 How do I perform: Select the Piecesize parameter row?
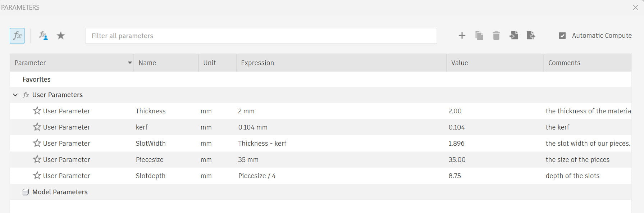150,159
